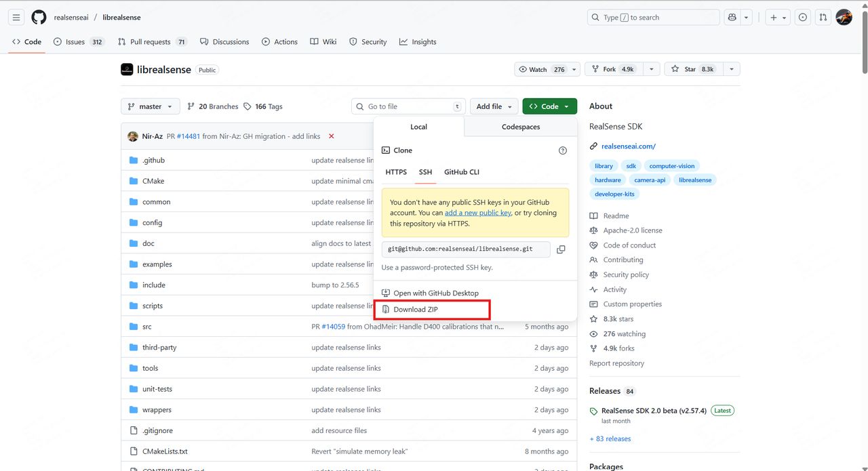
Task: Open the realsenseai.com website link
Action: (629, 146)
